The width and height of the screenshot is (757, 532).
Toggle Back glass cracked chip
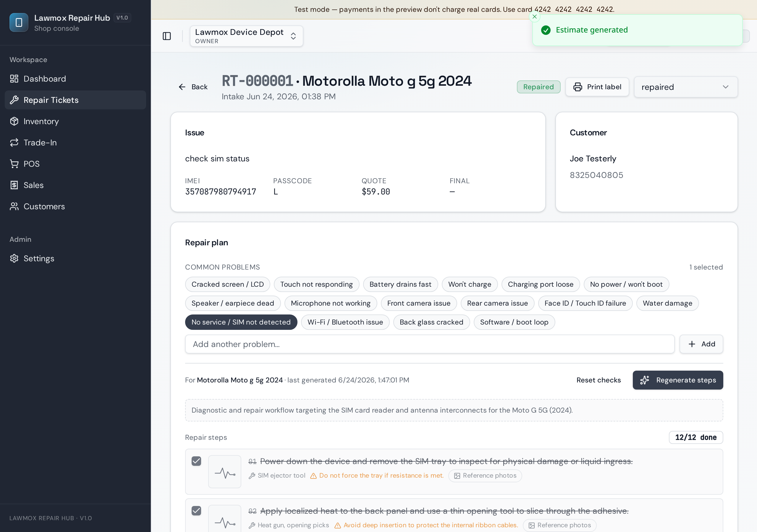coord(431,322)
